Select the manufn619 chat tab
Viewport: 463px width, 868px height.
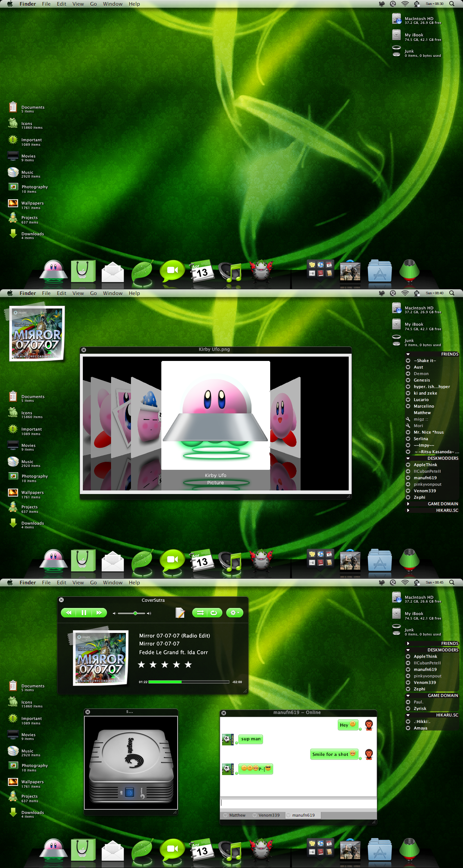302,815
